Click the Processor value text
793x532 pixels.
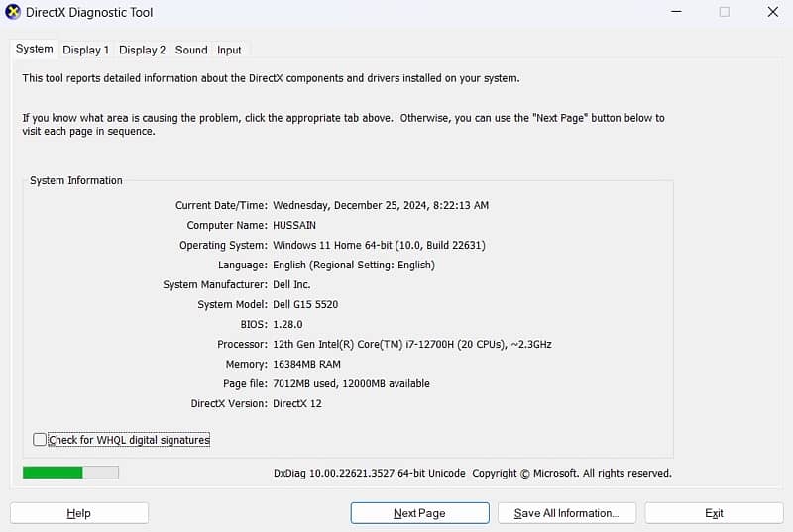[x=411, y=344]
